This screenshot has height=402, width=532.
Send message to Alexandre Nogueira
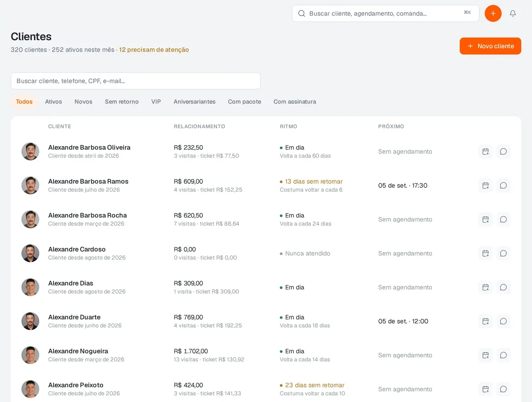[x=503, y=355]
